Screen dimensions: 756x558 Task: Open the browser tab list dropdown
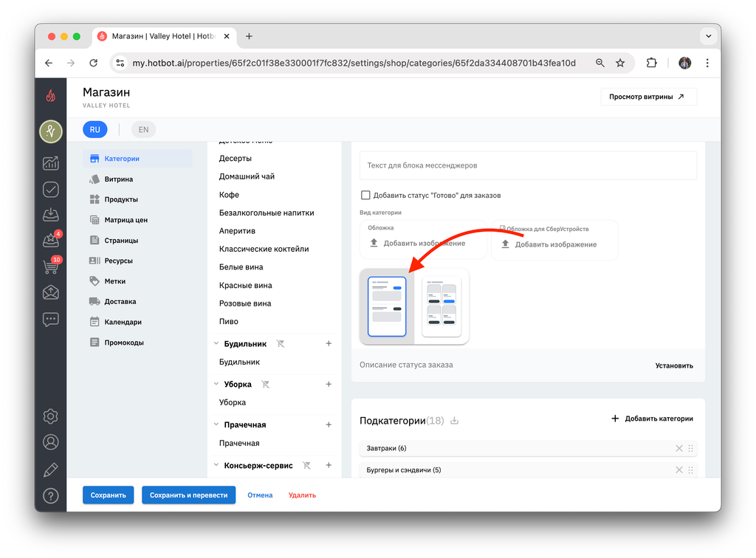coord(708,36)
